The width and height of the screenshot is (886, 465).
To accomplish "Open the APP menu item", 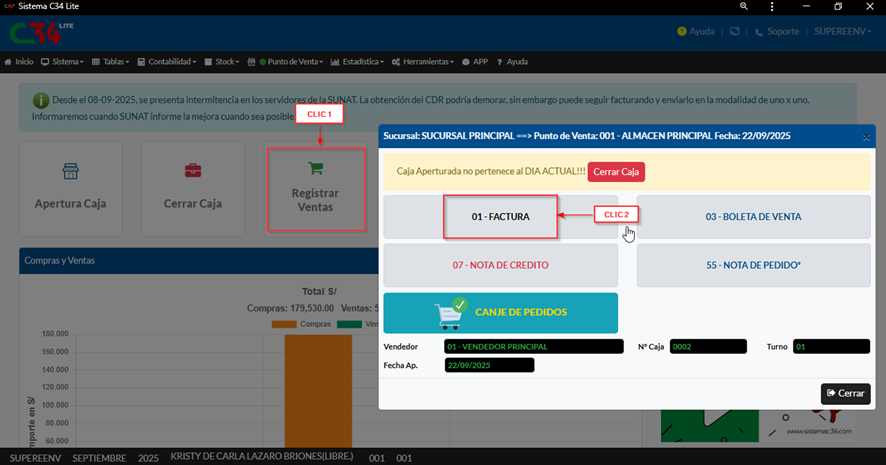I will (473, 62).
